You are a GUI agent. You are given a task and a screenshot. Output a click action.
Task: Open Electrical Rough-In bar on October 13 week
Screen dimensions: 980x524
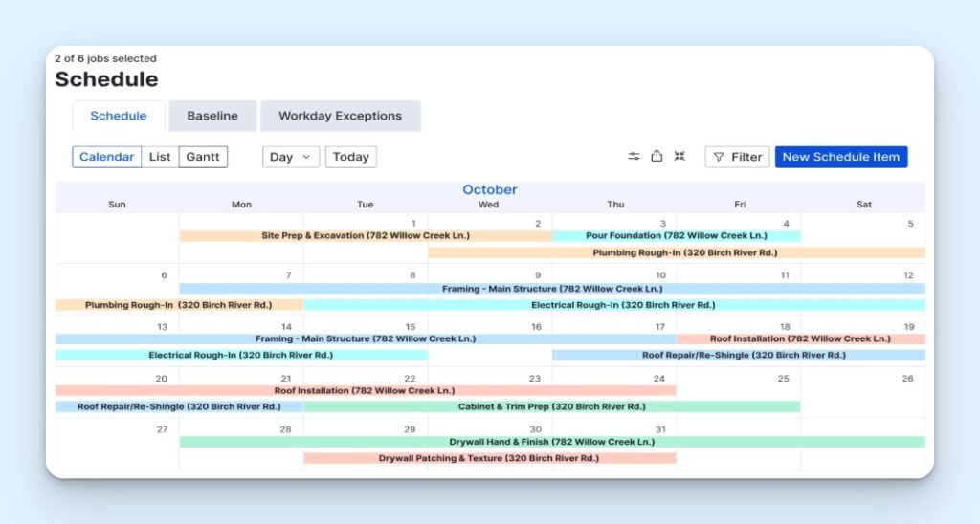click(241, 356)
